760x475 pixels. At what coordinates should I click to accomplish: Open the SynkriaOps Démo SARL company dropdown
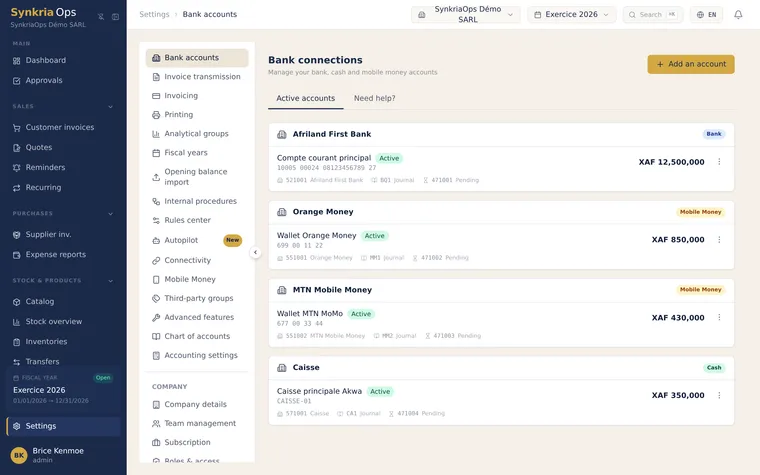click(x=466, y=15)
